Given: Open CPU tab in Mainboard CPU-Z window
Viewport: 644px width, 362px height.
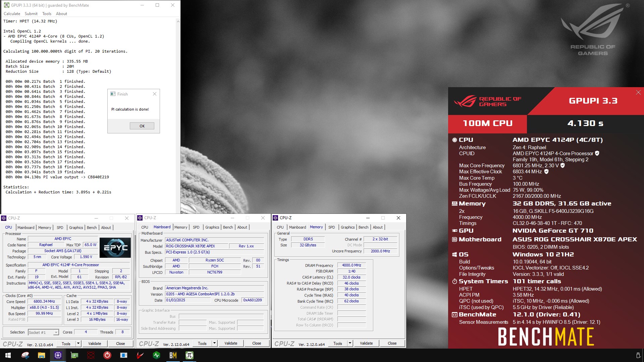Looking at the screenshot, I should pos(145,227).
